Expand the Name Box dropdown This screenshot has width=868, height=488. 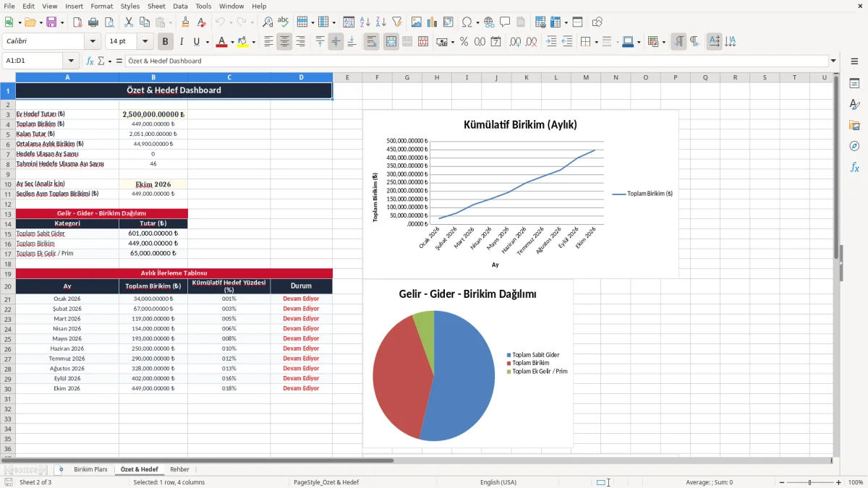tap(71, 61)
